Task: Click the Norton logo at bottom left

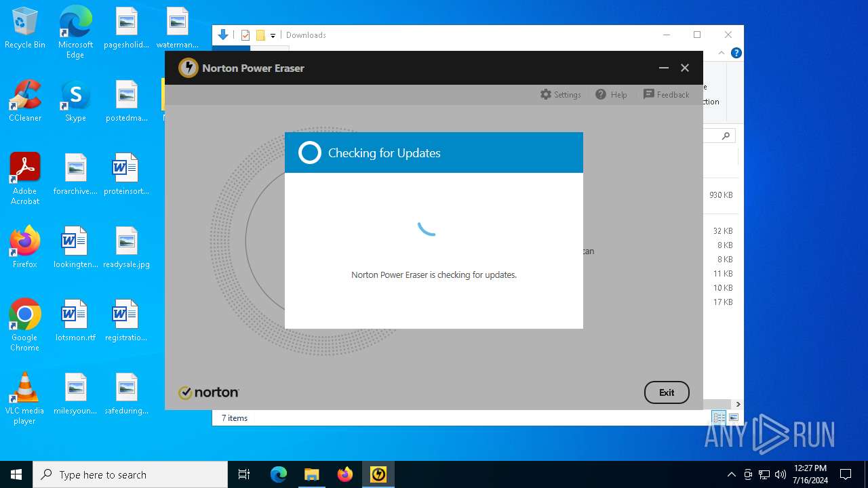Action: pos(208,392)
